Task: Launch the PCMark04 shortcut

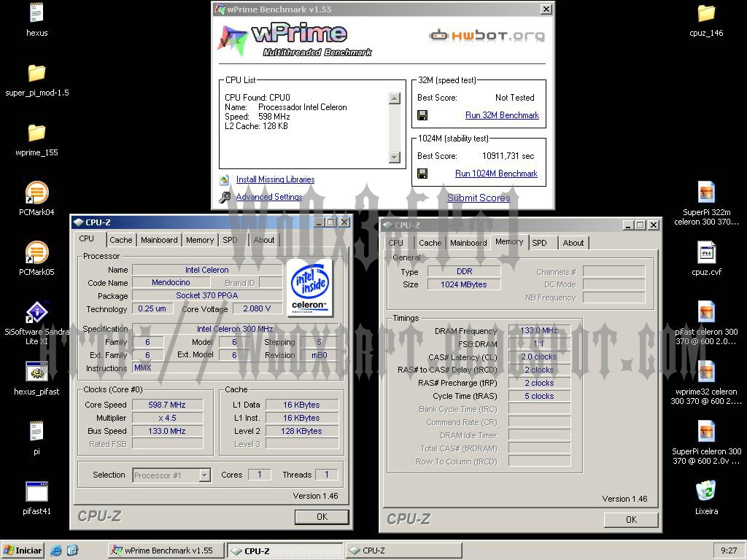Action: coord(36,192)
